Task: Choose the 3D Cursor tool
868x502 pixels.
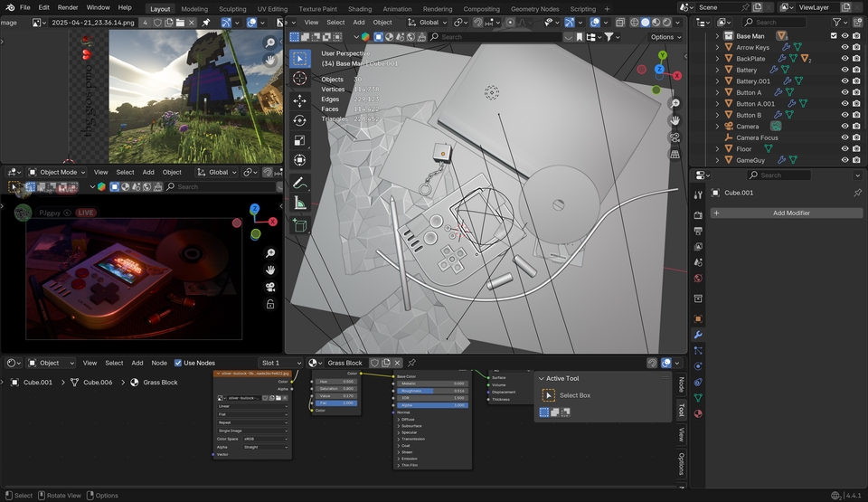Action: (300, 79)
